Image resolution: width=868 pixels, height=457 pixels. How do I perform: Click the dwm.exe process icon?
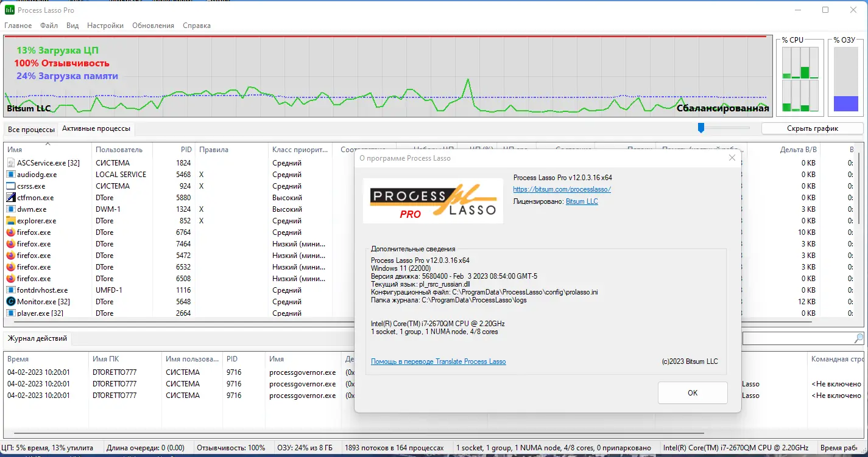(10, 209)
